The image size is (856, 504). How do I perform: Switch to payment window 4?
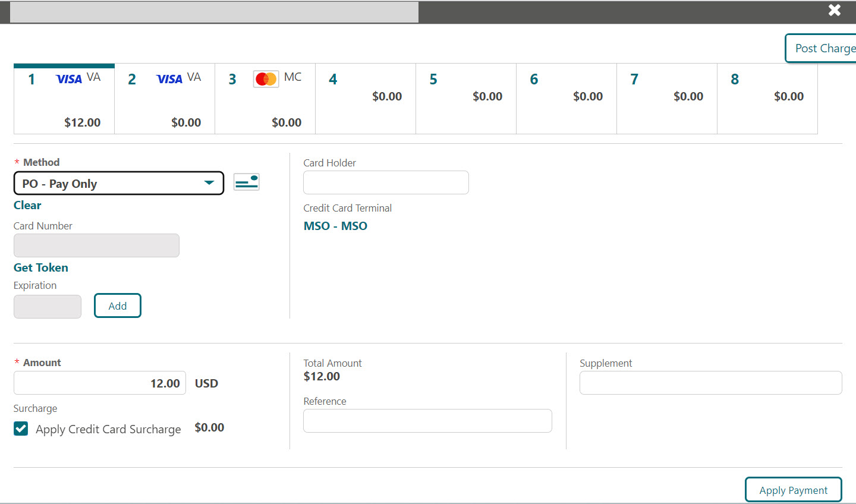(365, 98)
